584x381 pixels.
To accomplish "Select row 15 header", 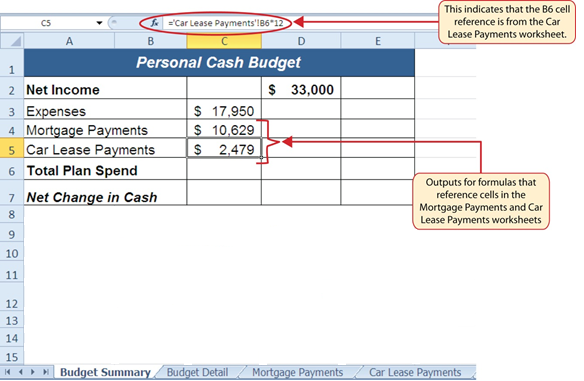I will (x=12, y=356).
